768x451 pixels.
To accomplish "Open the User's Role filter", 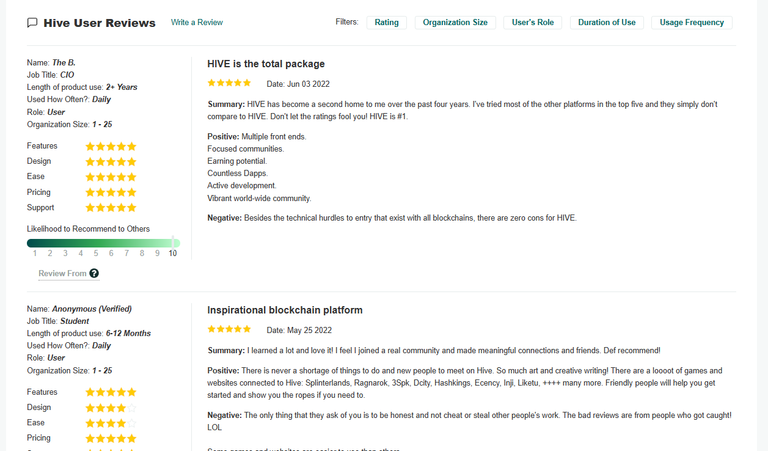I will click(x=532, y=23).
